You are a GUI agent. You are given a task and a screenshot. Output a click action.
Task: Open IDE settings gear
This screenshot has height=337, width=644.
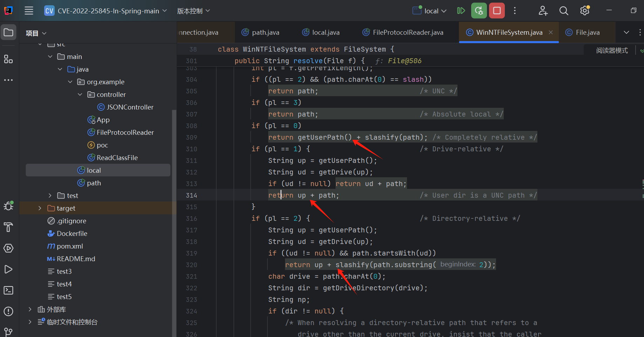[x=585, y=11]
